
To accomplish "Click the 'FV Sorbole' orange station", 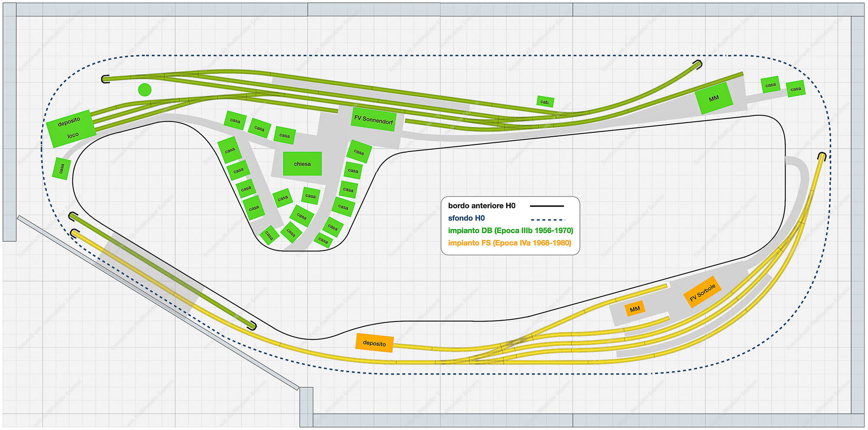I will (x=702, y=292).
